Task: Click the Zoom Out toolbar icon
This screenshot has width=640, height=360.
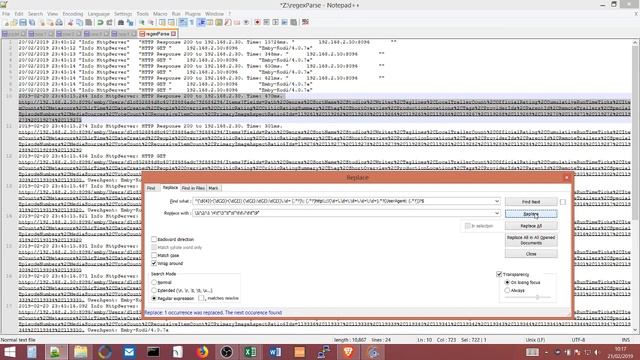Action: (x=151, y=22)
